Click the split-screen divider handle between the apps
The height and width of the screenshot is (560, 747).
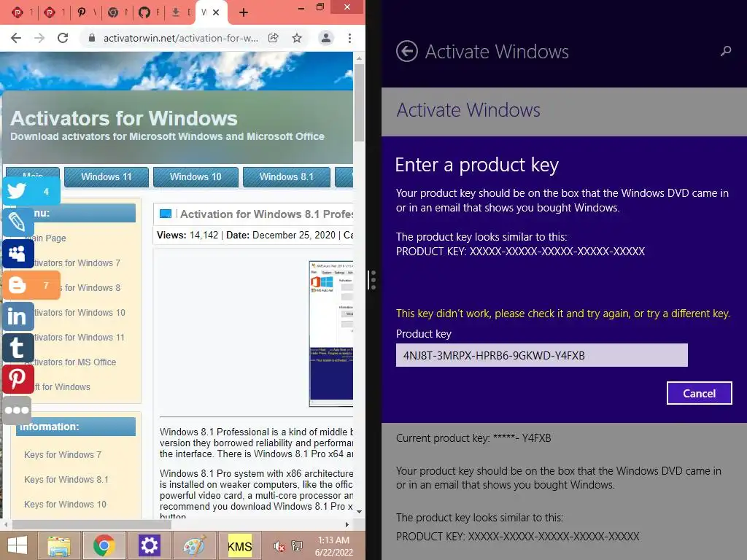pos(373,280)
